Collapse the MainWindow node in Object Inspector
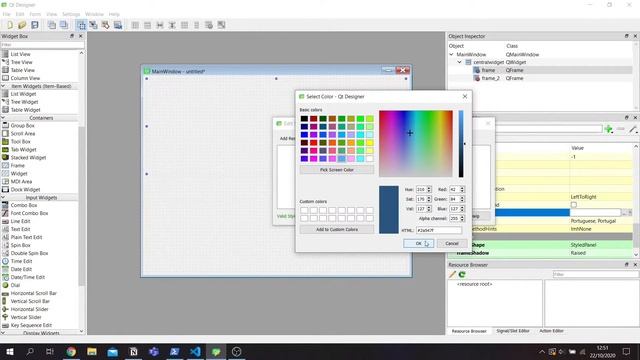This screenshot has width=640, height=360. [451, 54]
